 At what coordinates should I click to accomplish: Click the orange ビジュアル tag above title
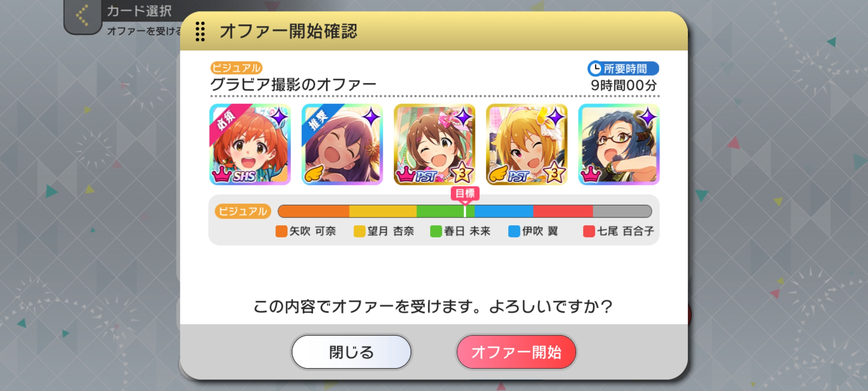pyautogui.click(x=236, y=68)
